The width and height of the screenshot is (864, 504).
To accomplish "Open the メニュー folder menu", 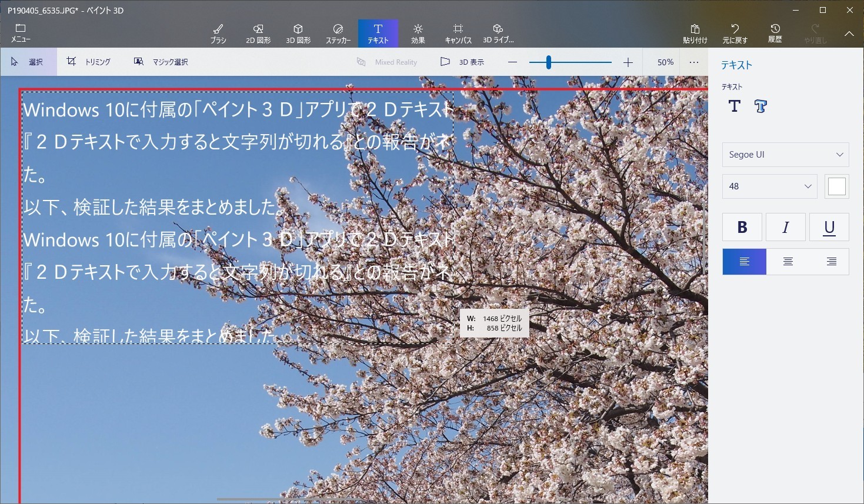I will point(21,34).
